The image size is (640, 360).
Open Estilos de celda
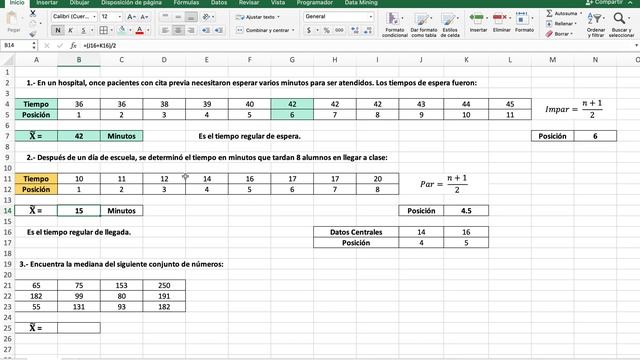(x=450, y=24)
